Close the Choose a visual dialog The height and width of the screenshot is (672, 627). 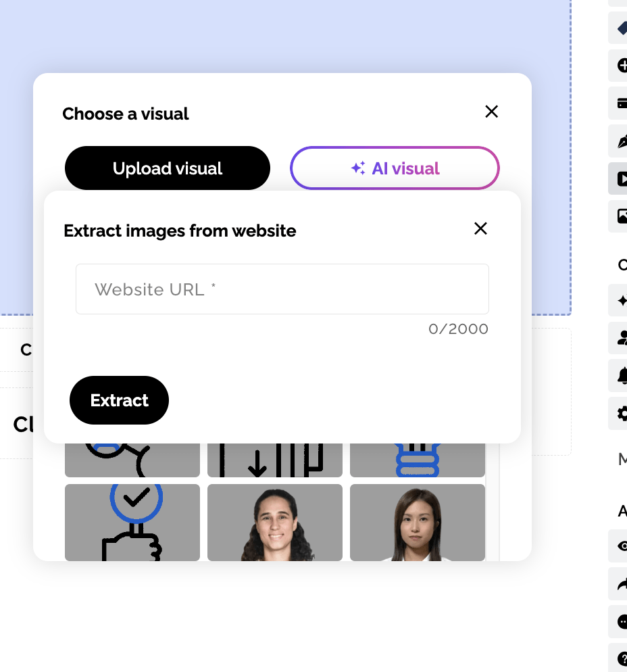pyautogui.click(x=491, y=112)
